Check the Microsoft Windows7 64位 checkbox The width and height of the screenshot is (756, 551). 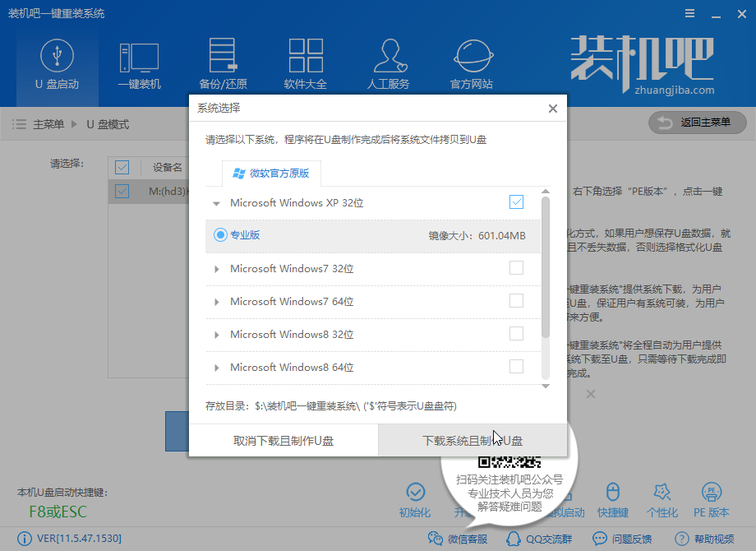(x=516, y=301)
